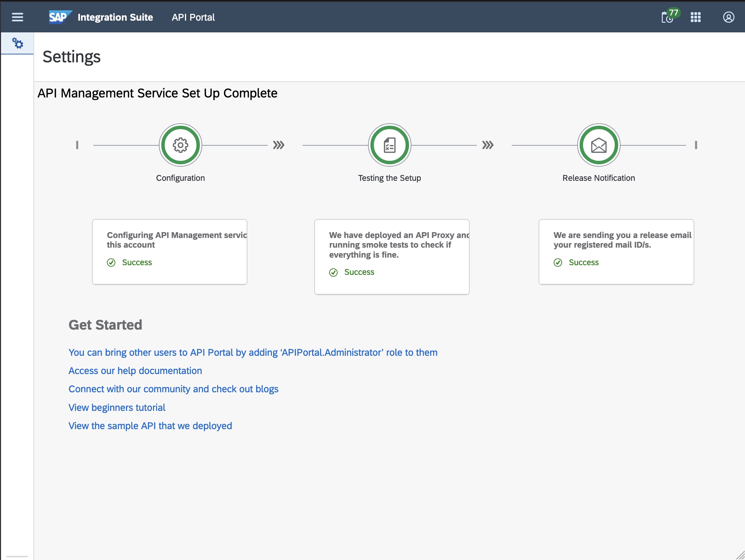Expand the hamburger menu top left

coord(17,17)
